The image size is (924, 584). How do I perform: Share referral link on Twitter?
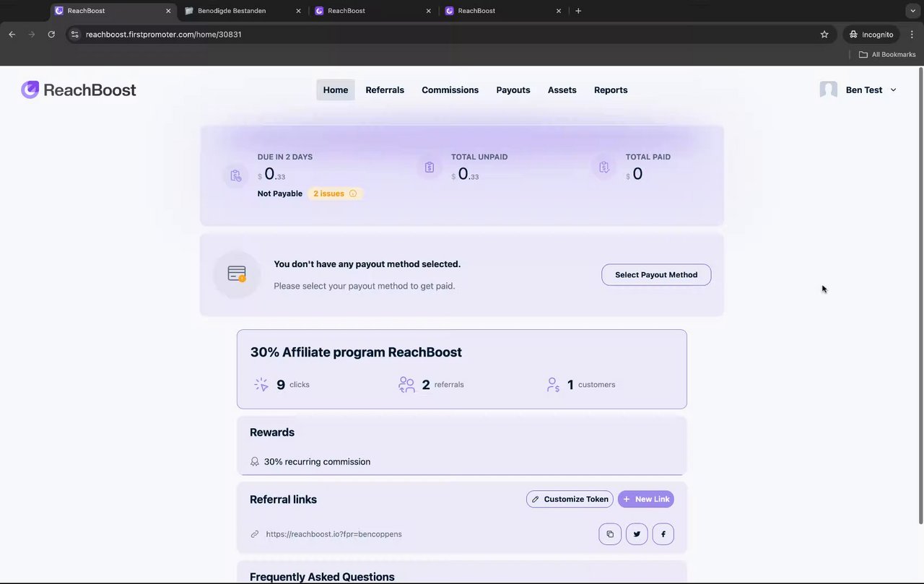click(x=637, y=534)
